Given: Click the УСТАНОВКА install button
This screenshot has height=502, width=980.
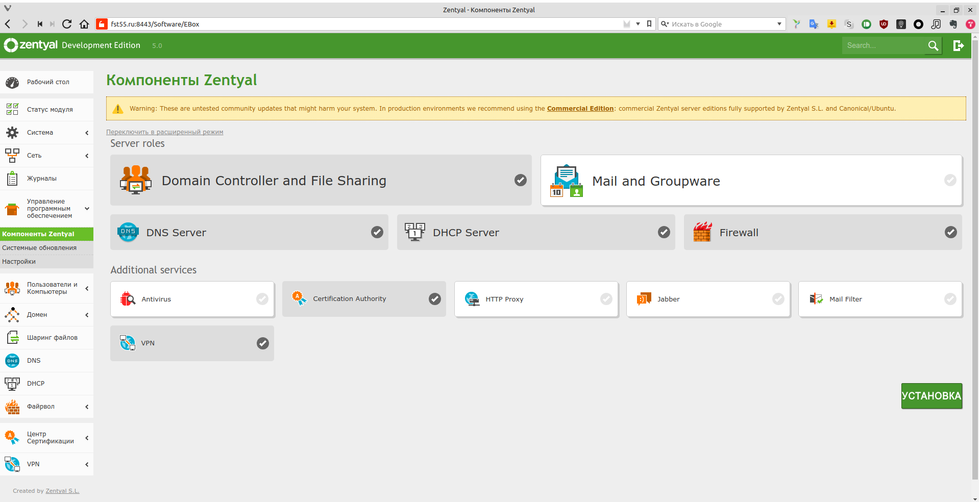Looking at the screenshot, I should [932, 396].
